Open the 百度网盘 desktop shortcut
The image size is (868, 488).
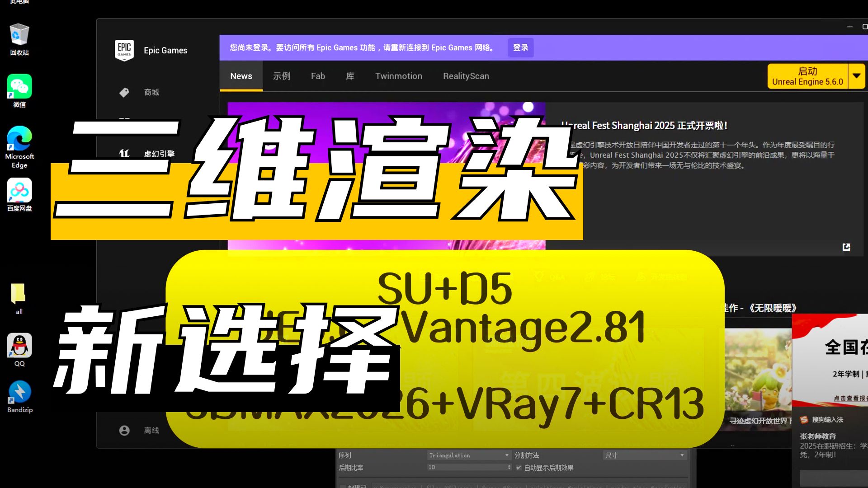(19, 195)
